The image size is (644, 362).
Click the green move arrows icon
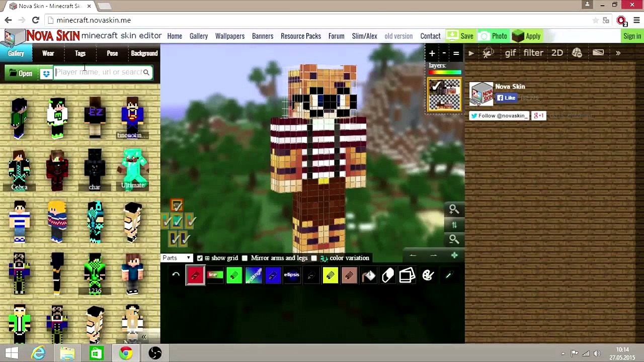454,255
